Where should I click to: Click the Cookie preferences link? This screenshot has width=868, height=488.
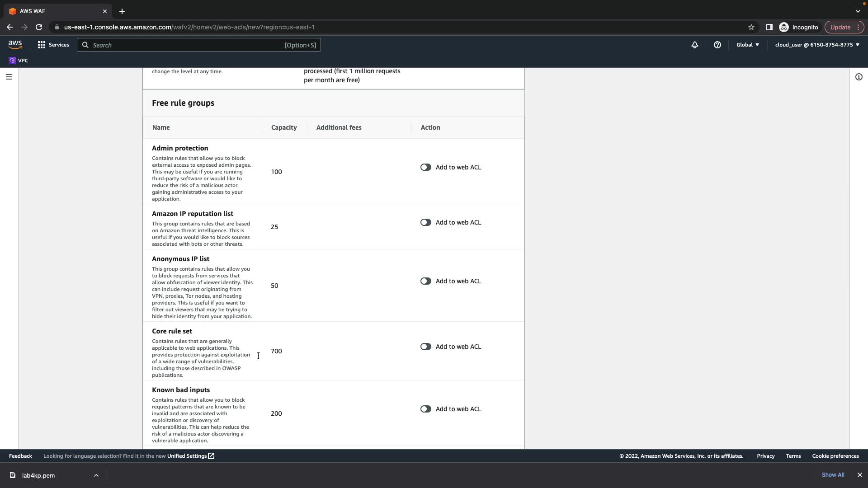835,456
